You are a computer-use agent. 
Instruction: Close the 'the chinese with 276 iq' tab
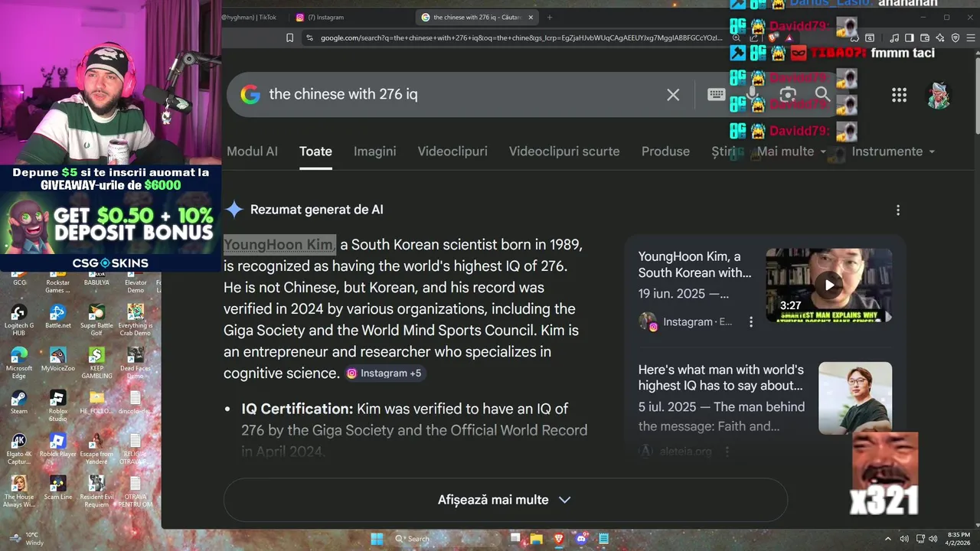coord(531,17)
